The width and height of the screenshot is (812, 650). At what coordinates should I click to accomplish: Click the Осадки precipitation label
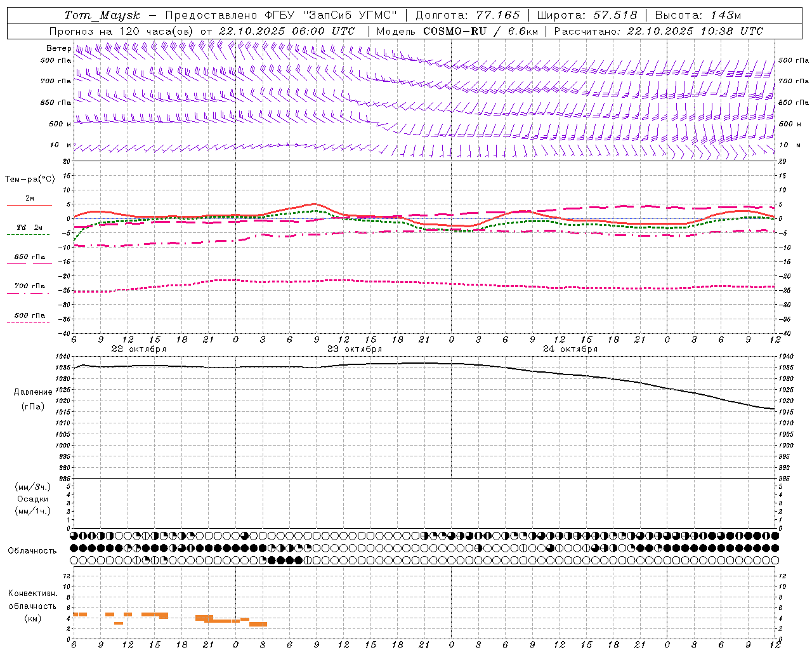(33, 499)
